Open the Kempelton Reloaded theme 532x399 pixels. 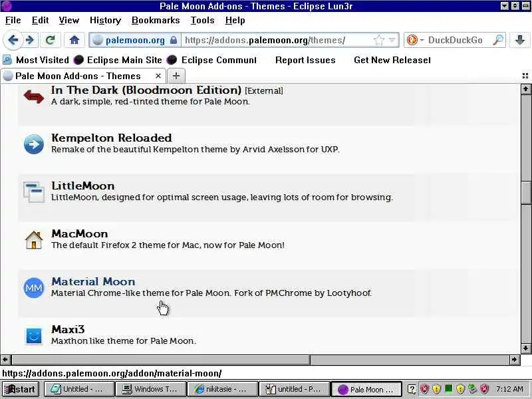click(111, 138)
